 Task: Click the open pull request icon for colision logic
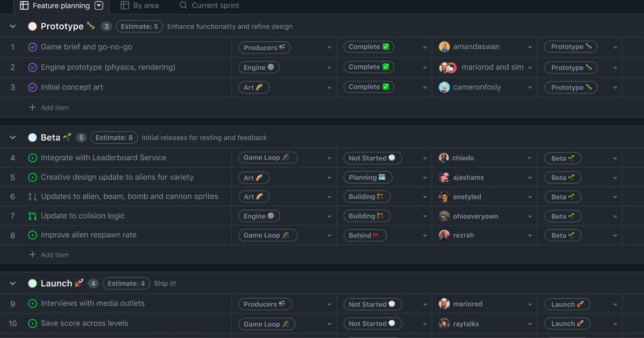(32, 216)
